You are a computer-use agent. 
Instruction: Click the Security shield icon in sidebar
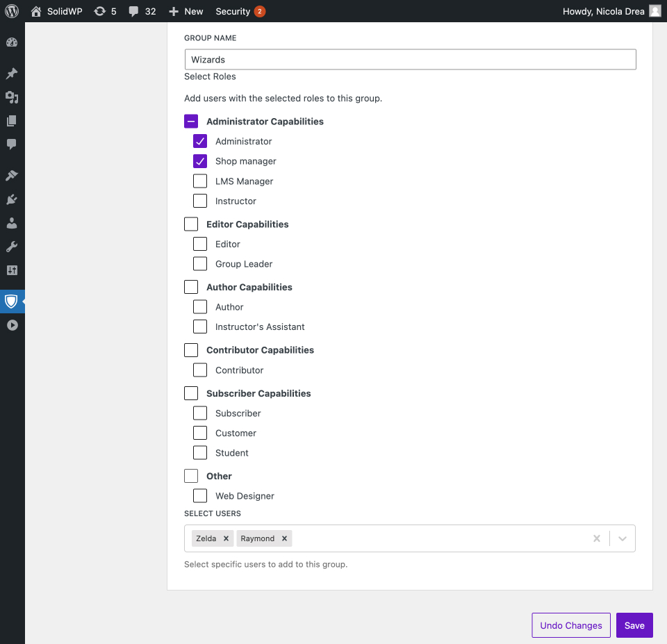12,302
